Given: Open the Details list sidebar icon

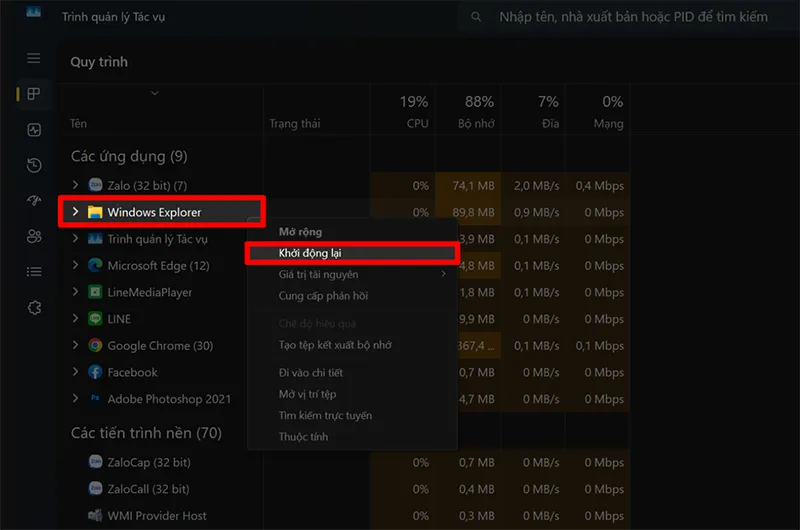Looking at the screenshot, I should (34, 271).
